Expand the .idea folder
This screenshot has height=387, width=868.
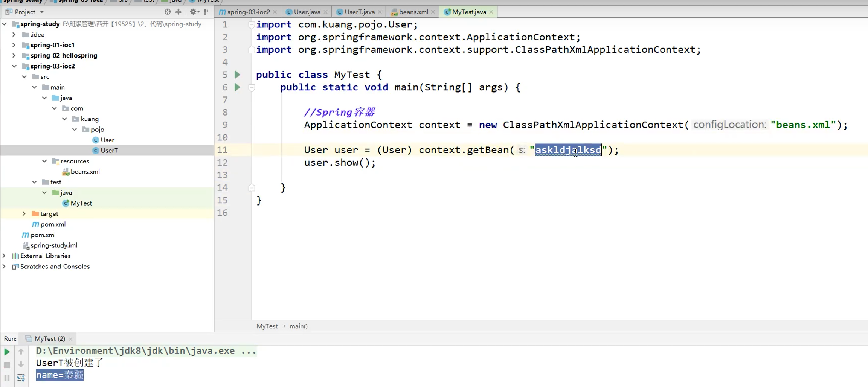pyautogui.click(x=14, y=34)
